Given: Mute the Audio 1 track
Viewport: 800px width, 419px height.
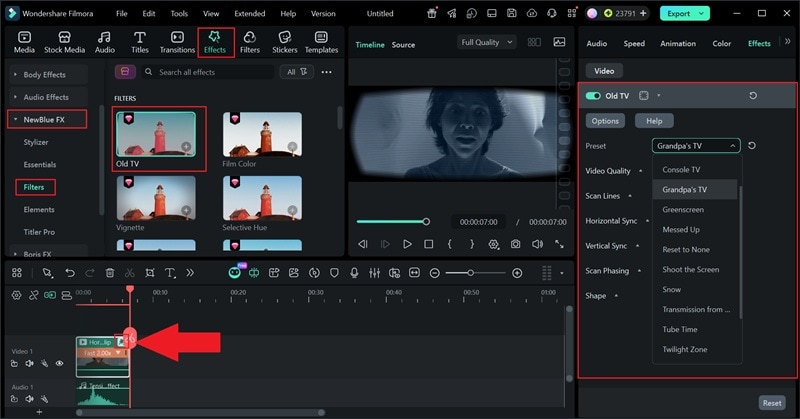Looking at the screenshot, I should point(29,399).
